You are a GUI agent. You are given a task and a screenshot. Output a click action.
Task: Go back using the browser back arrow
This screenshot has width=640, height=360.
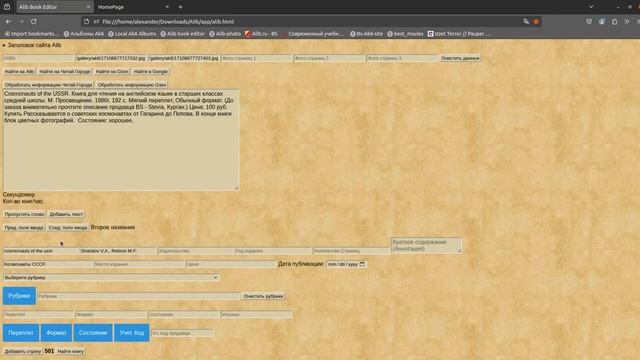pyautogui.click(x=9, y=21)
